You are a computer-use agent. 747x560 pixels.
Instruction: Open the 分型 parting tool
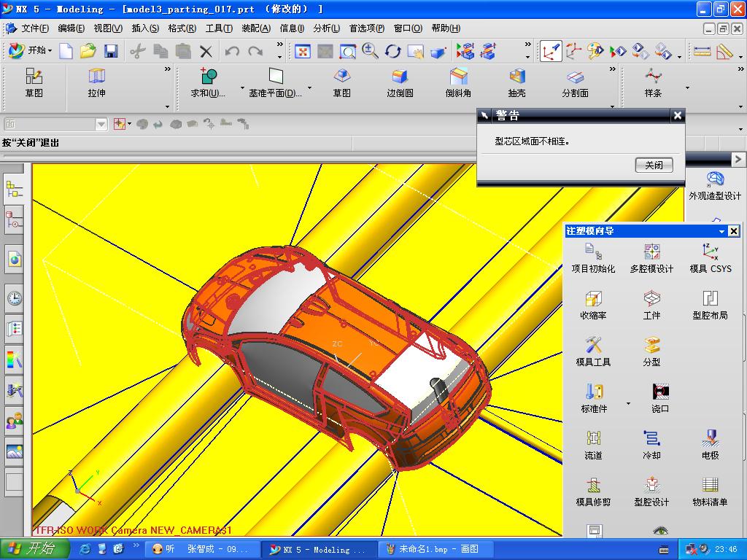coord(651,346)
